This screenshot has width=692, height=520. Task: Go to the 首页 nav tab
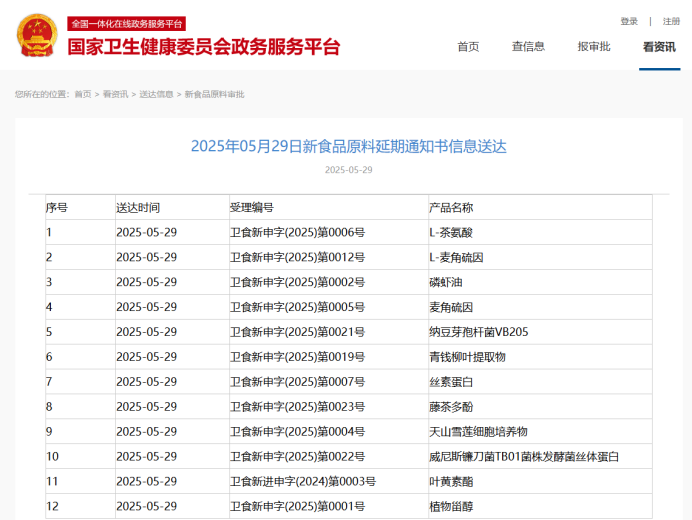[x=468, y=47]
